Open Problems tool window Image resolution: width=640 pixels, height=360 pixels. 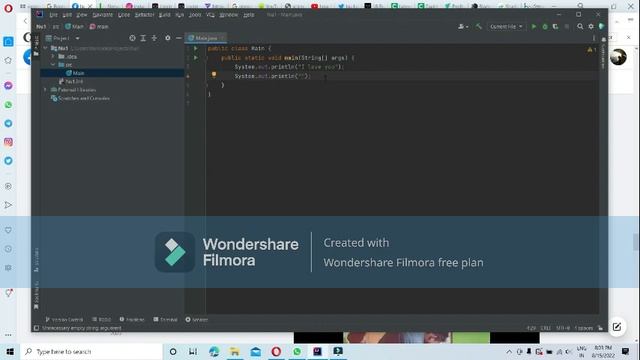point(132,320)
